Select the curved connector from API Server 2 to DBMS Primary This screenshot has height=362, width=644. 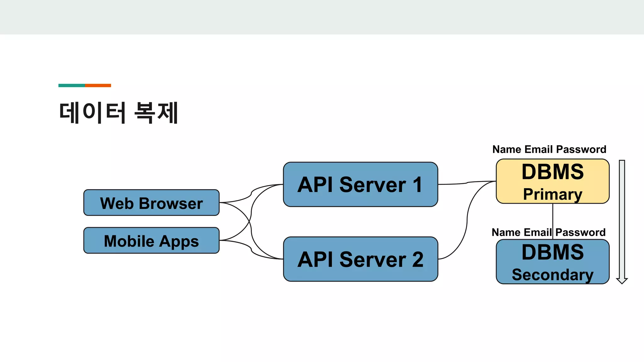(x=467, y=220)
